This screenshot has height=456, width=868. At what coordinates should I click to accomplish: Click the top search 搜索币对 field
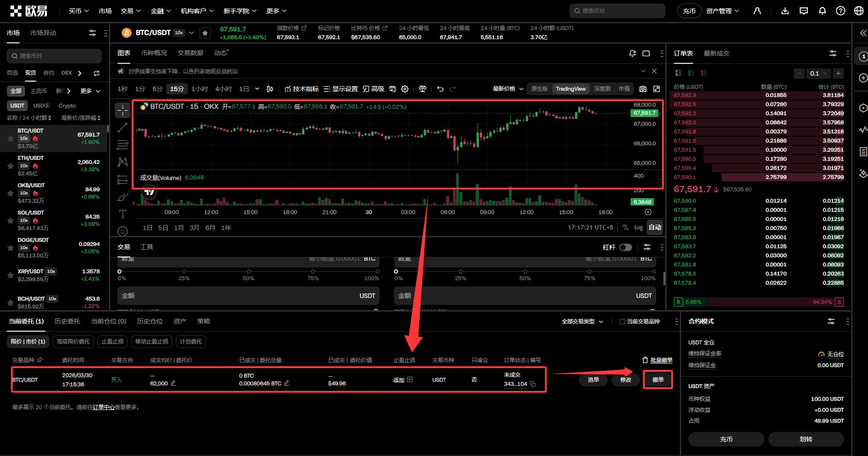tap(617, 11)
